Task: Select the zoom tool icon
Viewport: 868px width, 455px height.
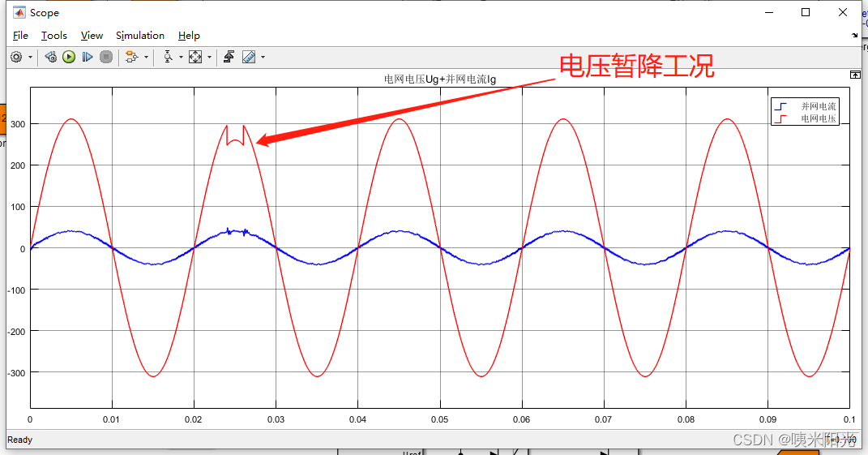Action: (168, 57)
